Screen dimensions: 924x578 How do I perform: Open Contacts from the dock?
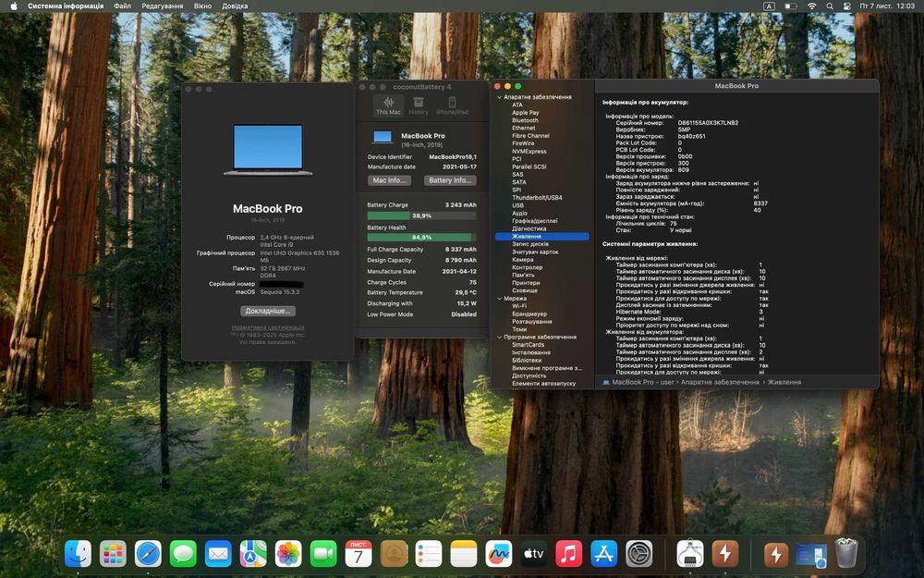[394, 554]
